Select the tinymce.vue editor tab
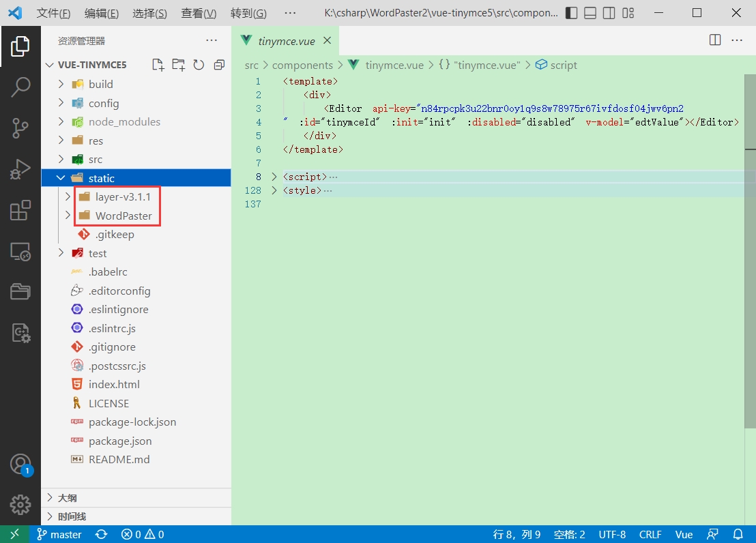This screenshot has height=543, width=756. [x=286, y=41]
